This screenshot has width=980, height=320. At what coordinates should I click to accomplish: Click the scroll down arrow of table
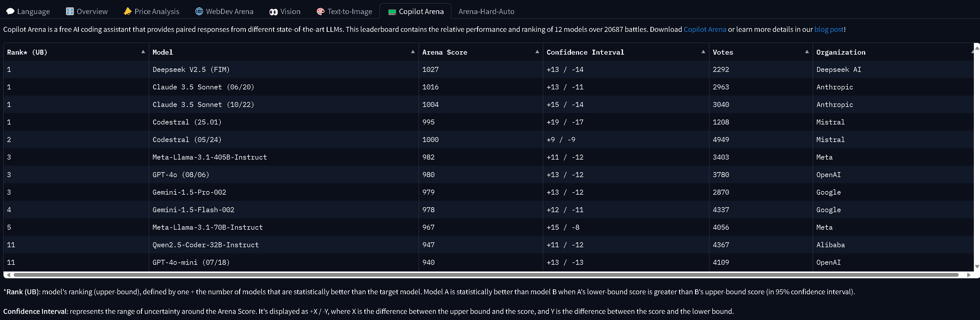click(x=976, y=267)
